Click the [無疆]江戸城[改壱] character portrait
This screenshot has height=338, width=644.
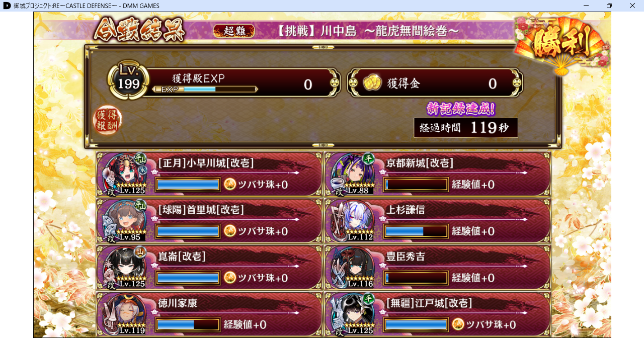351,314
